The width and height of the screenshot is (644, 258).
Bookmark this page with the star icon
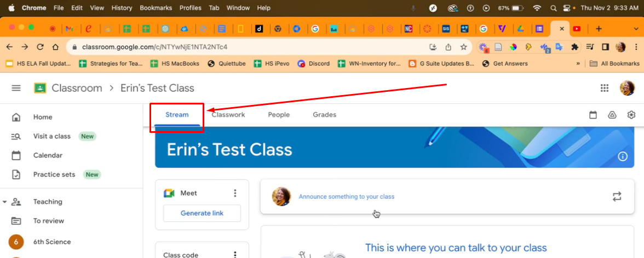point(464,47)
